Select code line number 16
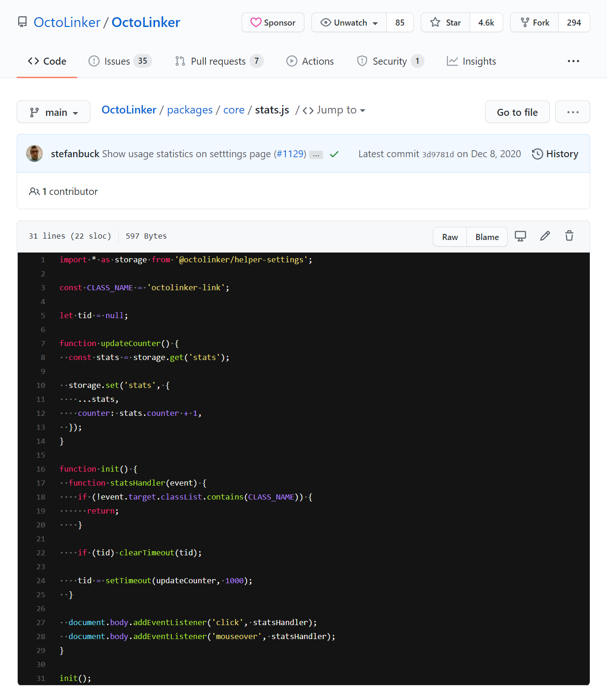The width and height of the screenshot is (607, 700). [41, 469]
